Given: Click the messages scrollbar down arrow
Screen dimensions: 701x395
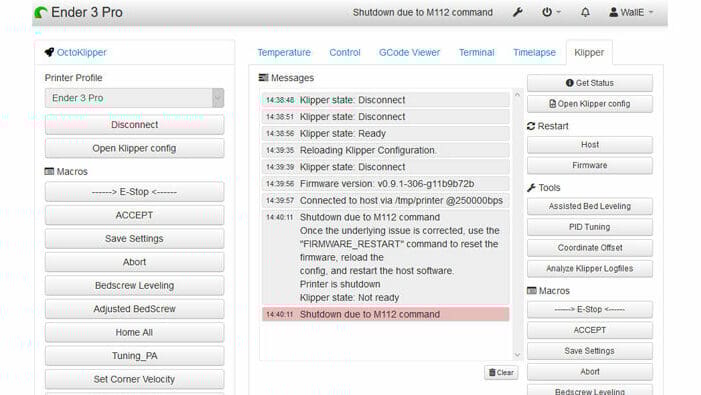Looking at the screenshot, I should coord(517,355).
